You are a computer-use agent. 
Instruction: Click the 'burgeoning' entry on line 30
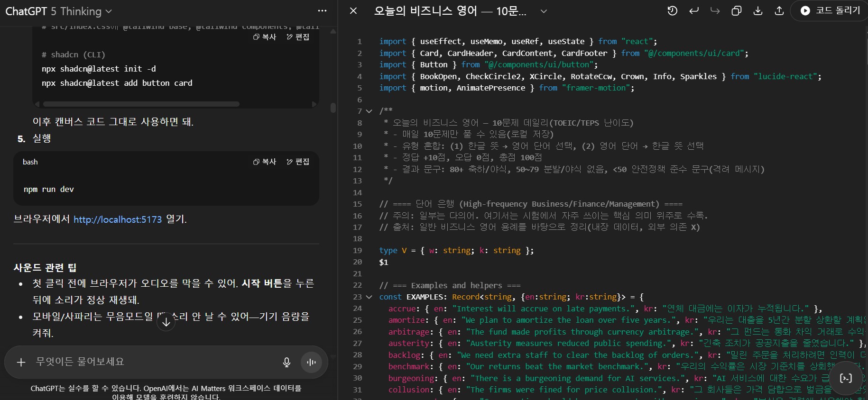coord(411,378)
